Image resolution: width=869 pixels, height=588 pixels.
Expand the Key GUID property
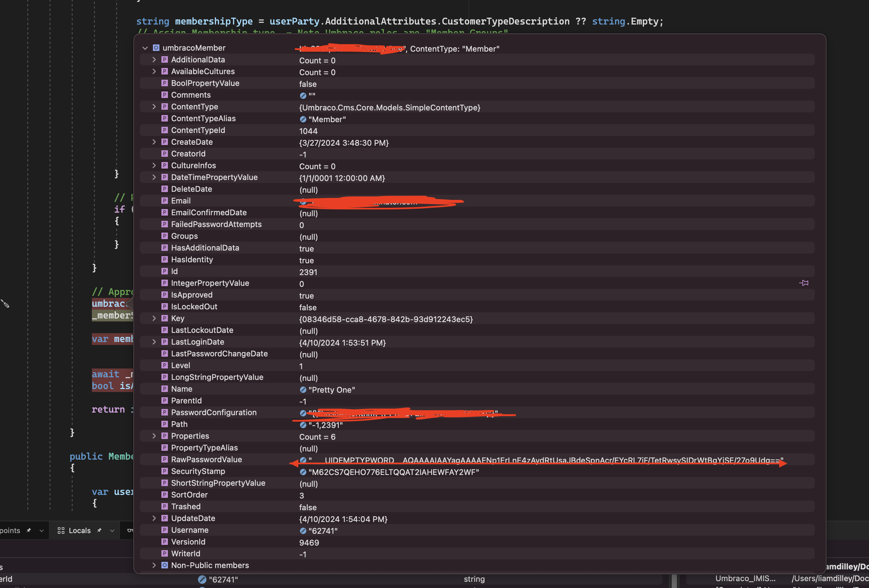point(154,318)
